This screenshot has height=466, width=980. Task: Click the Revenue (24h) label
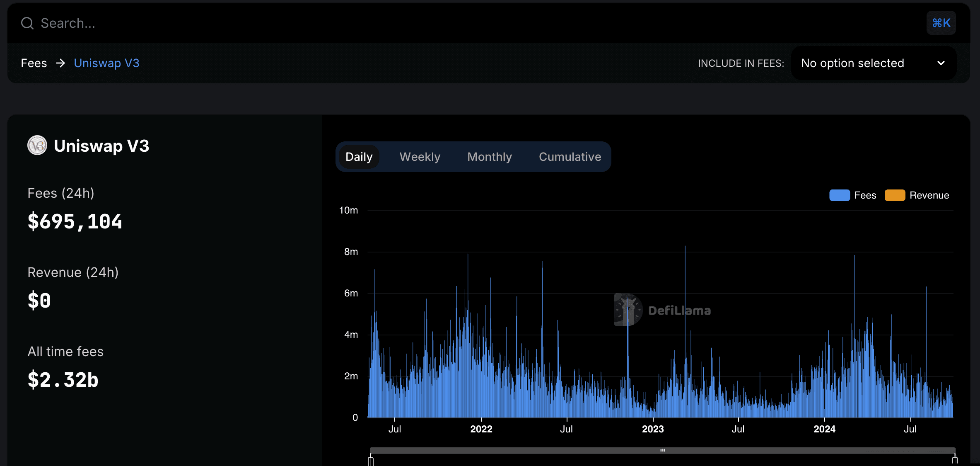73,272
